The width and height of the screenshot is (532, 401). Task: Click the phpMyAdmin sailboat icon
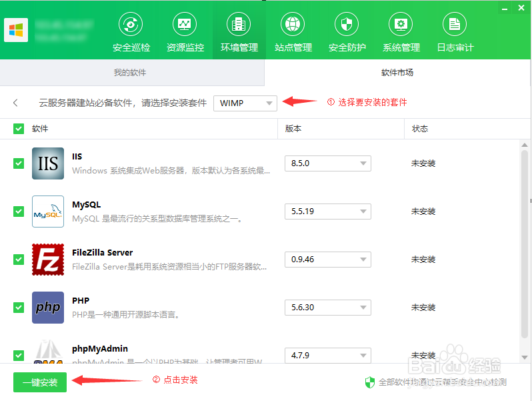tap(48, 352)
